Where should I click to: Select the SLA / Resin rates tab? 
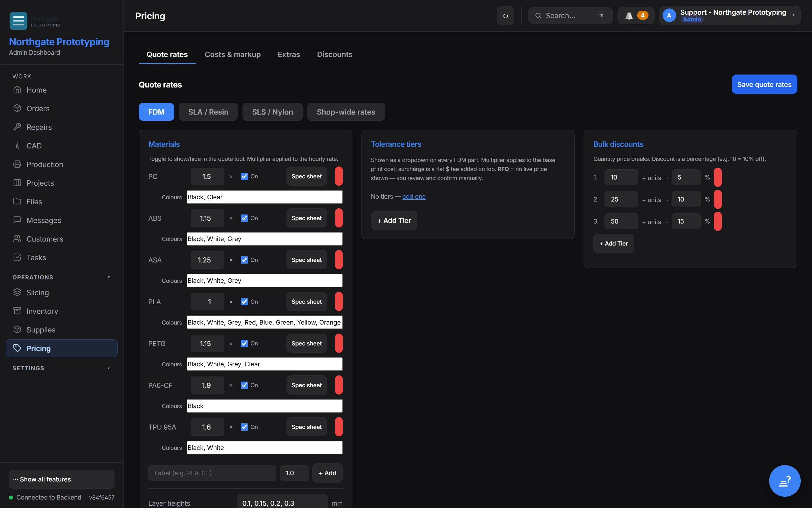pyautogui.click(x=208, y=112)
